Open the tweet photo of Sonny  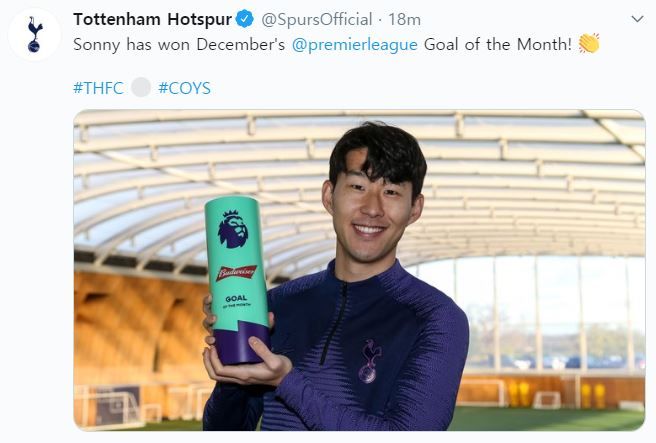359,270
